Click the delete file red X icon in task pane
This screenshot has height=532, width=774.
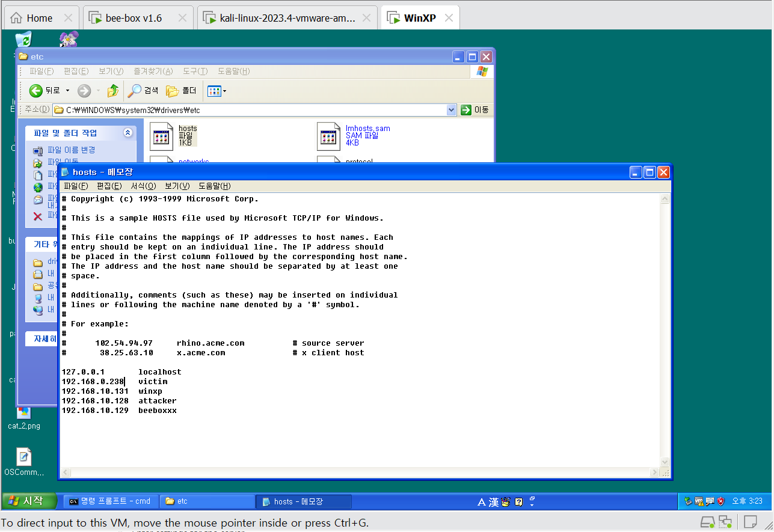[37, 216]
